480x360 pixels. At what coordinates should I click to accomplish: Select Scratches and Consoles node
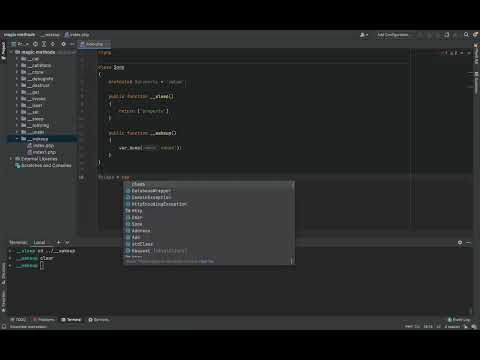tap(43, 166)
